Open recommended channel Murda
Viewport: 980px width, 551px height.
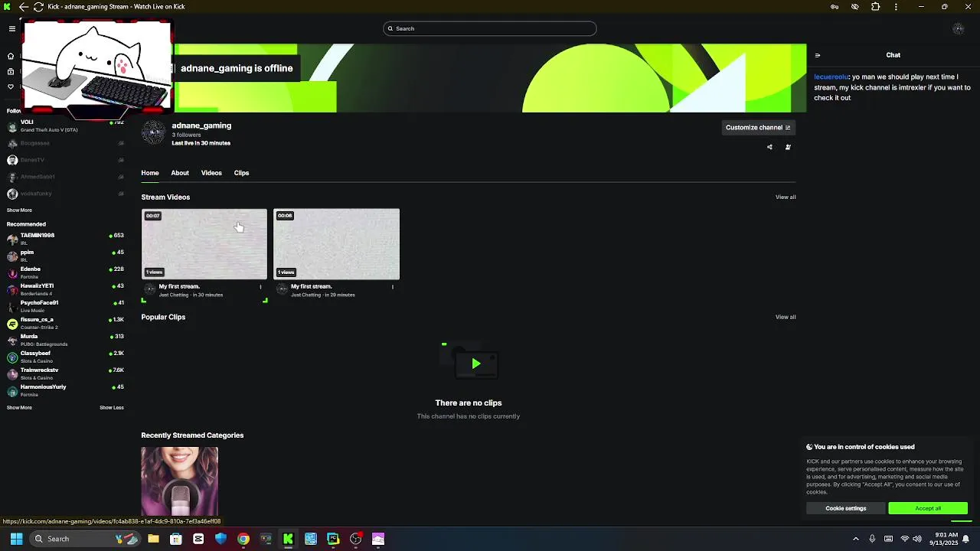click(65, 340)
